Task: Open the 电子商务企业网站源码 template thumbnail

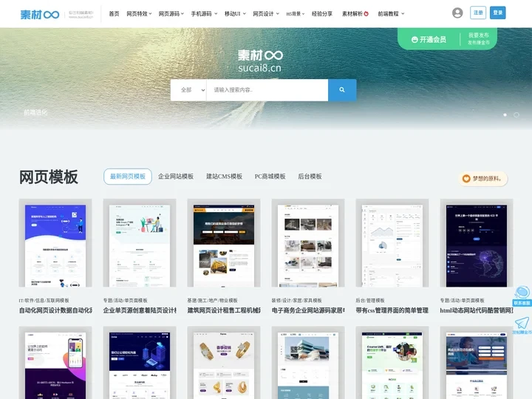Action: click(x=308, y=243)
